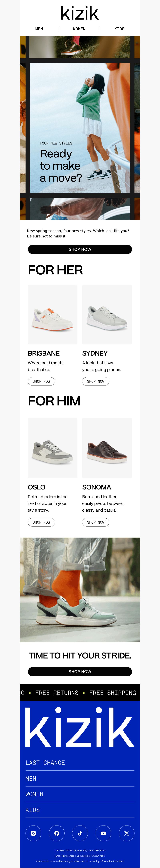Open the Sonoma brown leather shoe image

pos(107,448)
